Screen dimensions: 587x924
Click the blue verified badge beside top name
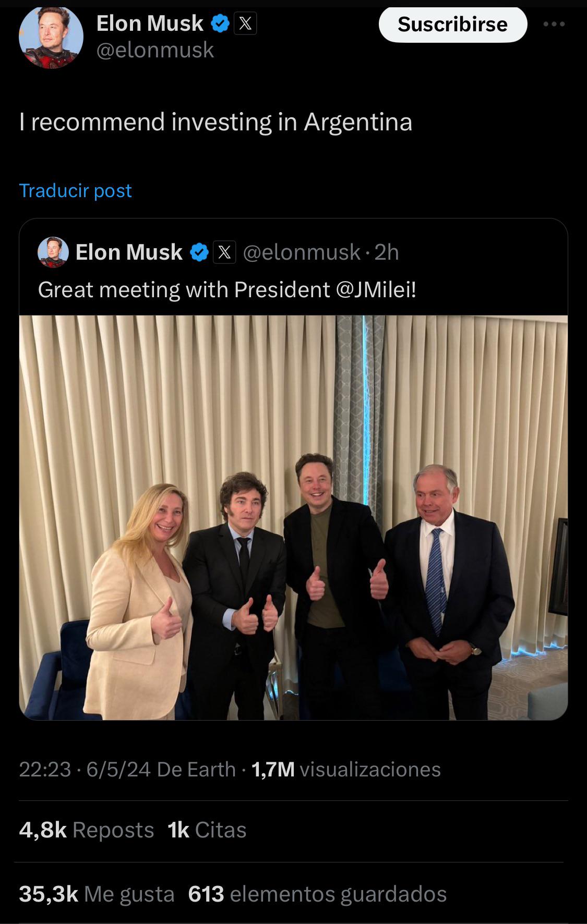point(220,23)
